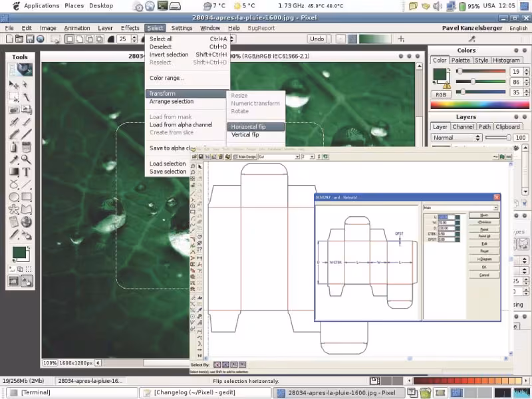Click OK button in Rebuild dialog

[484, 267]
